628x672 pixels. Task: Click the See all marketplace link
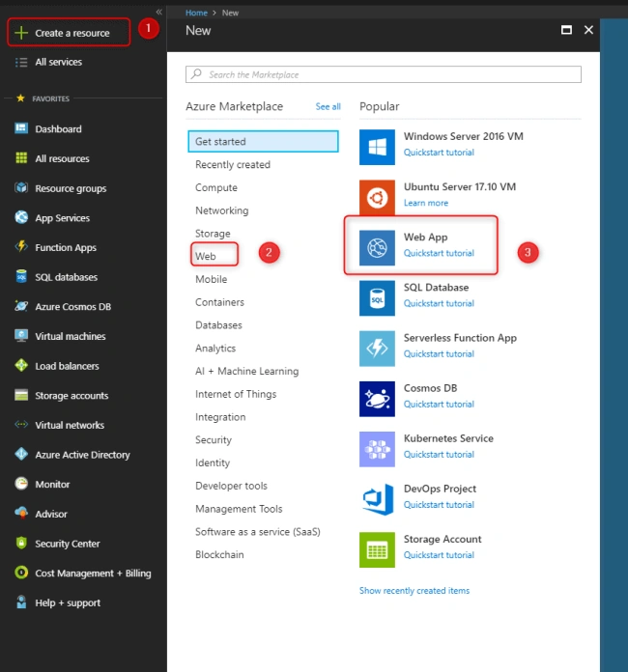coord(328,107)
